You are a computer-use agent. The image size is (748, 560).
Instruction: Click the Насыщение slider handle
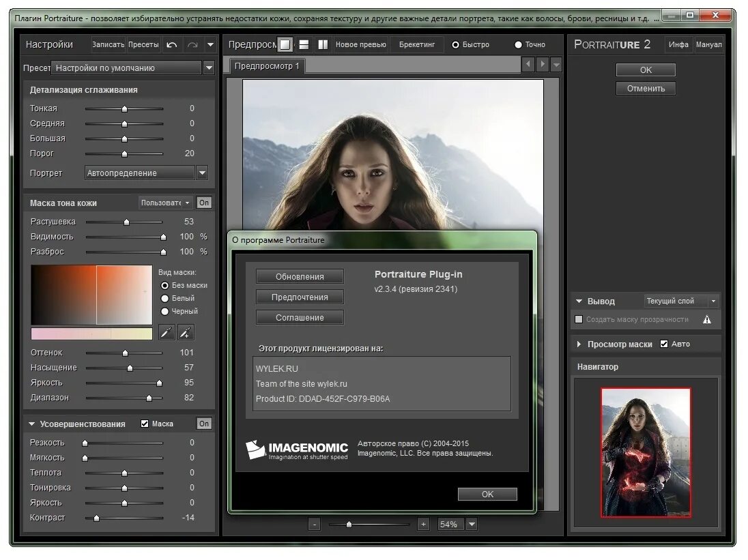tap(130, 368)
